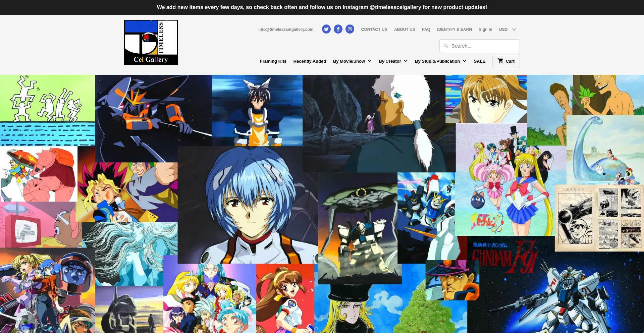The width and height of the screenshot is (644, 333).
Task: Click the Timeless Cel Gallery logo
Action: [151, 42]
